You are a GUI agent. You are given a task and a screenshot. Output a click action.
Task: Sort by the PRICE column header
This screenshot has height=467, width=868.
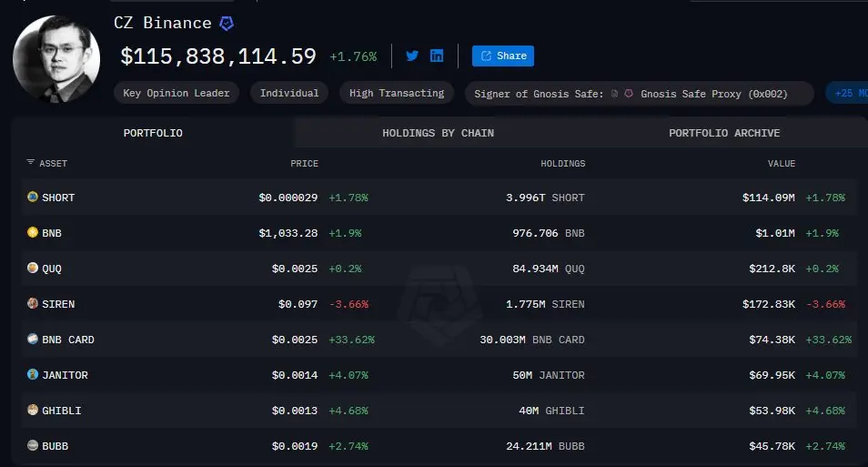(x=304, y=164)
